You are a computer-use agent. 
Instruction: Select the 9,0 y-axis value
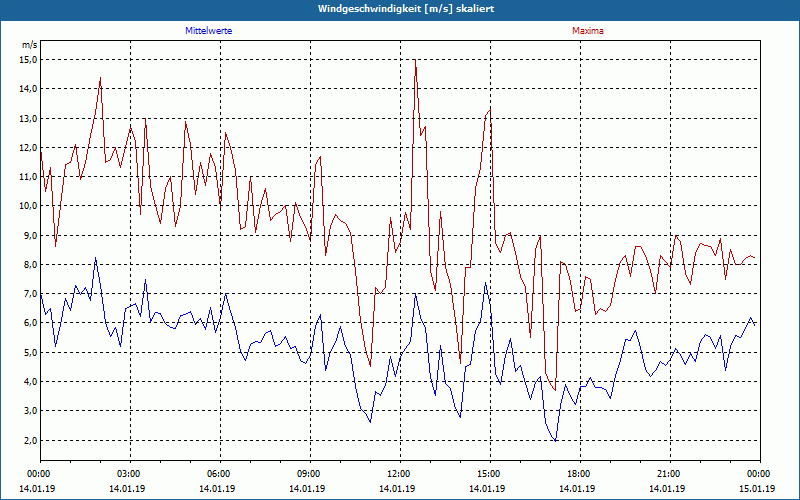[x=31, y=235]
